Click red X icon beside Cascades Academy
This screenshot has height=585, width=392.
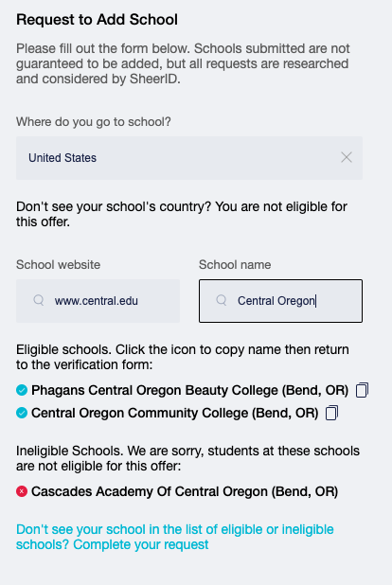(x=22, y=491)
